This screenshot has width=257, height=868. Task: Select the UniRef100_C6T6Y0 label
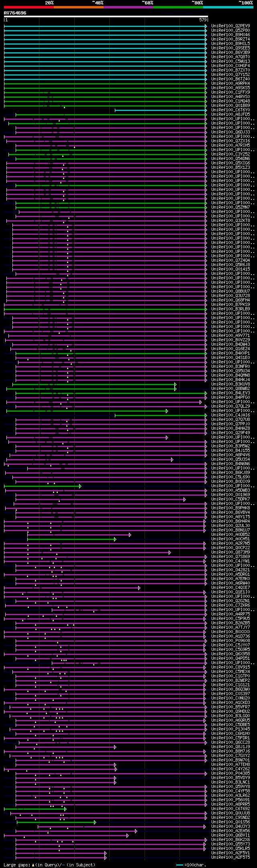click(x=230, y=110)
